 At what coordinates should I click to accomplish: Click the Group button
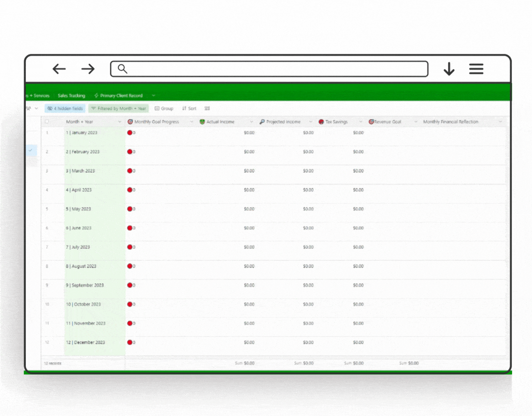tap(164, 109)
